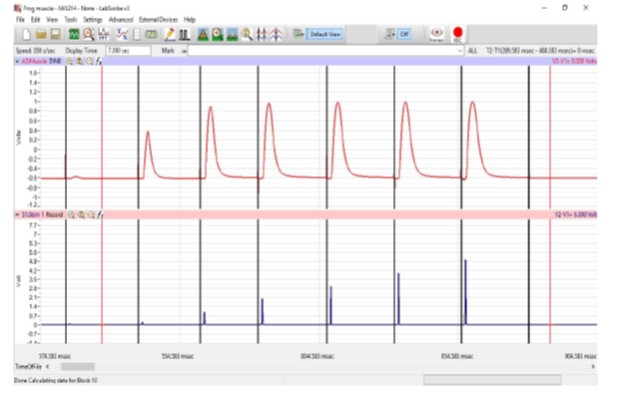Toggle the stimulator Off button
The width and height of the screenshot is (620, 393).
point(404,34)
